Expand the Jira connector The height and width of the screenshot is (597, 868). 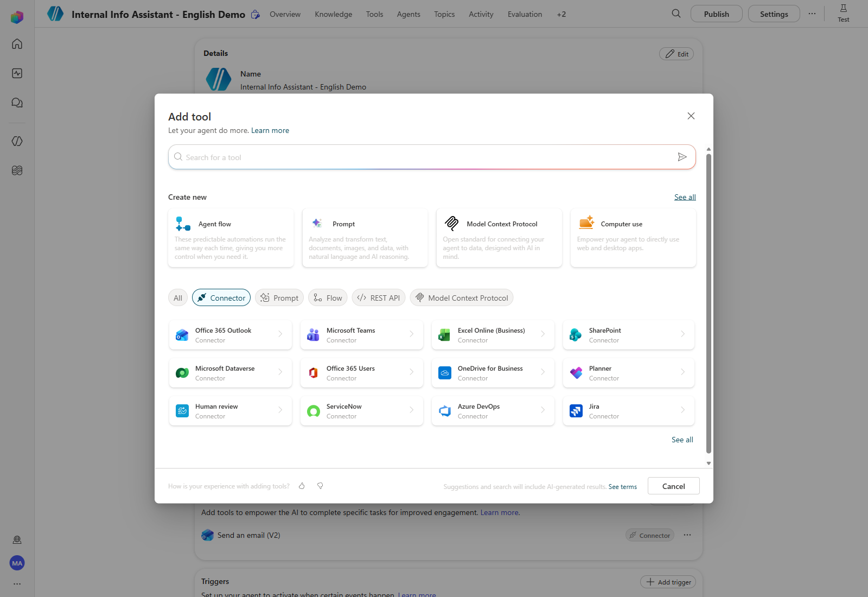pos(629,411)
